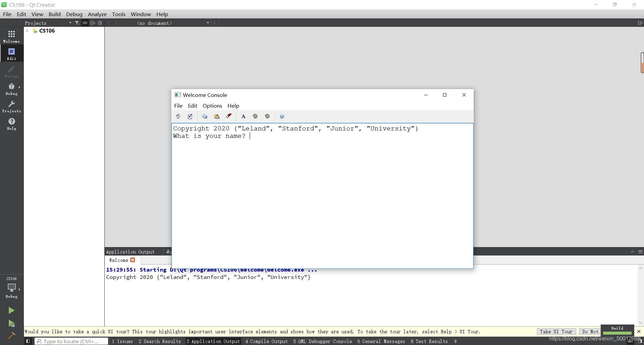
Task: Maximize the Application Output pane
Action: click(640, 251)
